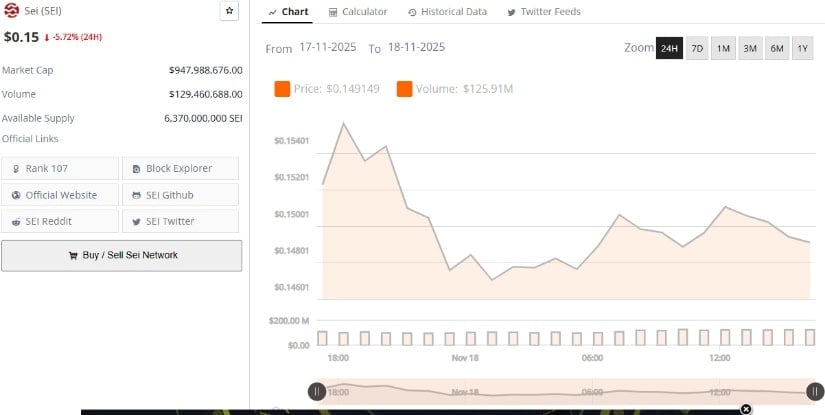The width and height of the screenshot is (825, 415).
Task: Click the Rank 107 trophy icon
Action: click(17, 168)
